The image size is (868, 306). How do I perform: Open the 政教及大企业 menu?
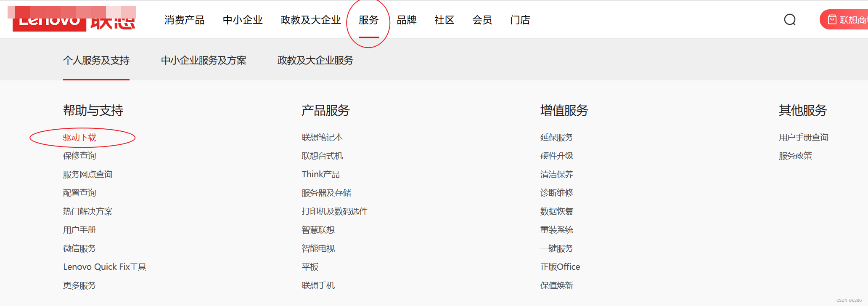[311, 20]
